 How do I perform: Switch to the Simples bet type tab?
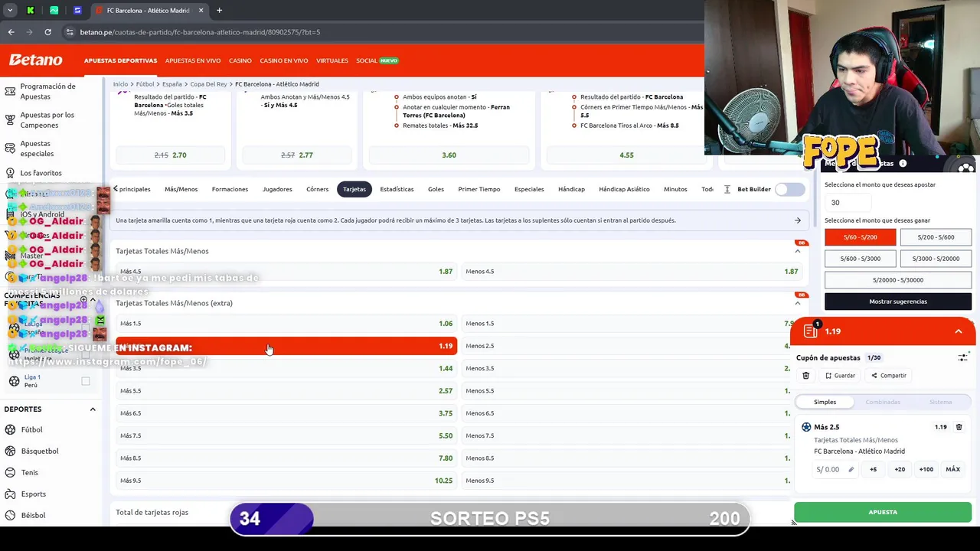click(x=825, y=402)
